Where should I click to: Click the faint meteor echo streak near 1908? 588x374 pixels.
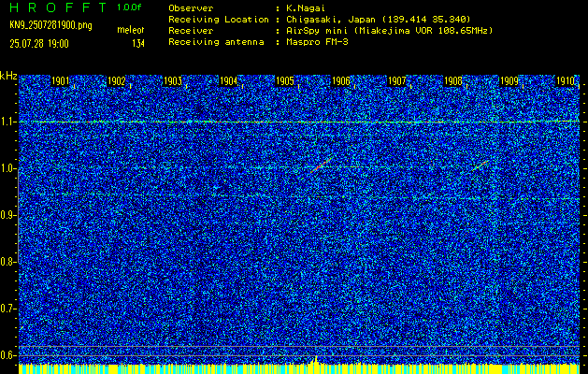pyautogui.click(x=480, y=165)
